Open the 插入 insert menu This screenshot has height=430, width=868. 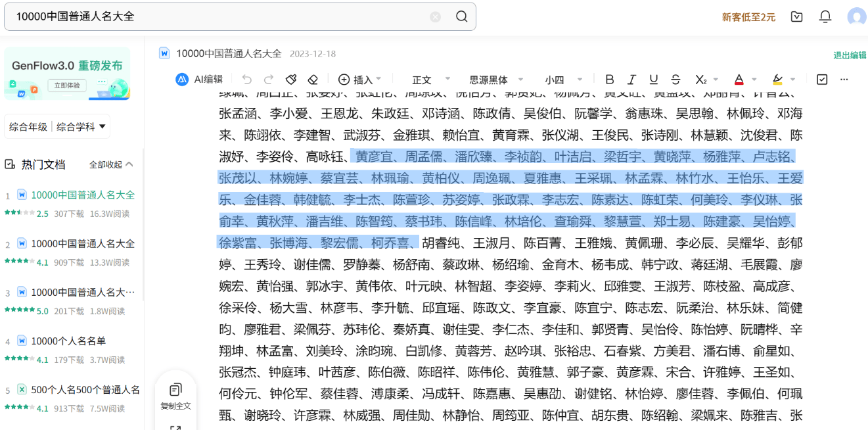359,80
